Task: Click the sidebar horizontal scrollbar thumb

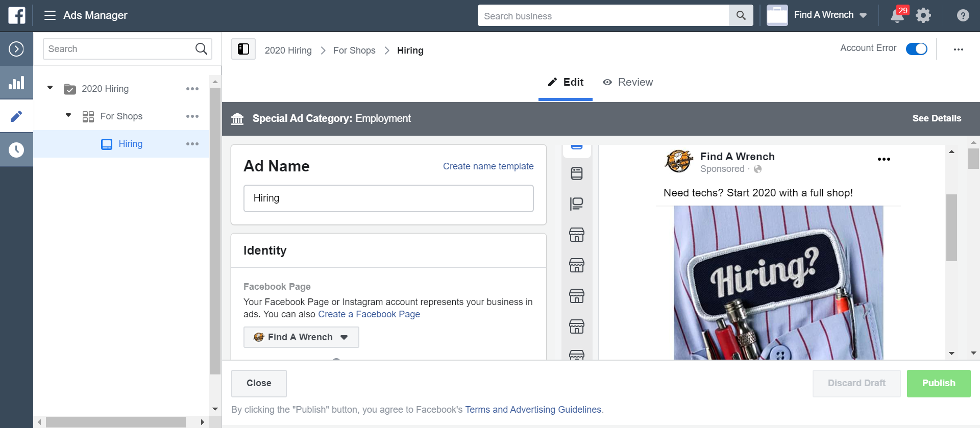Action: click(116, 422)
